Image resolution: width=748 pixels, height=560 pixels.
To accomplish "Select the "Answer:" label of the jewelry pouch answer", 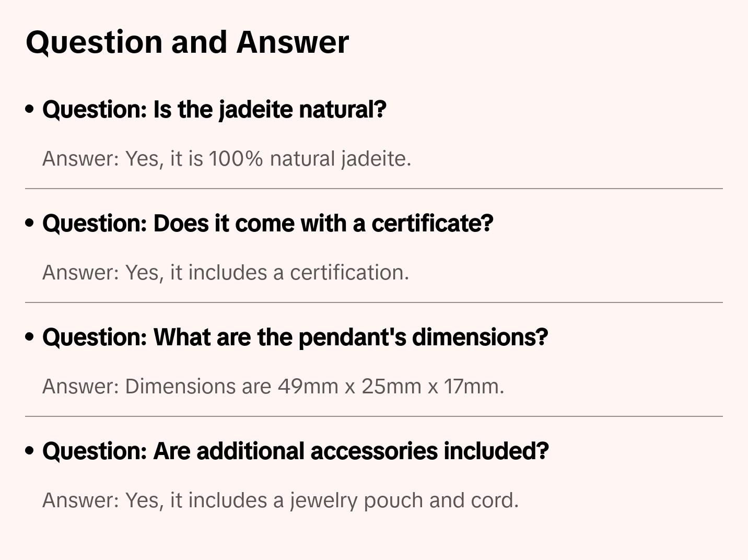I will tap(81, 500).
